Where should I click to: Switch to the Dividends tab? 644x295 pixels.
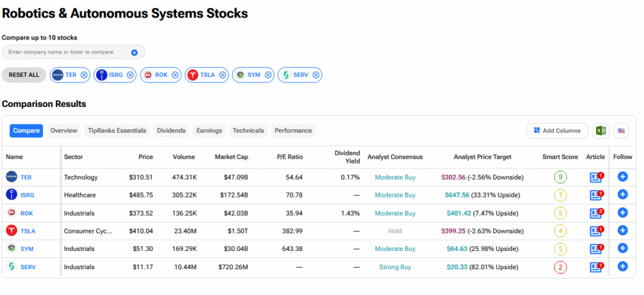coord(171,131)
